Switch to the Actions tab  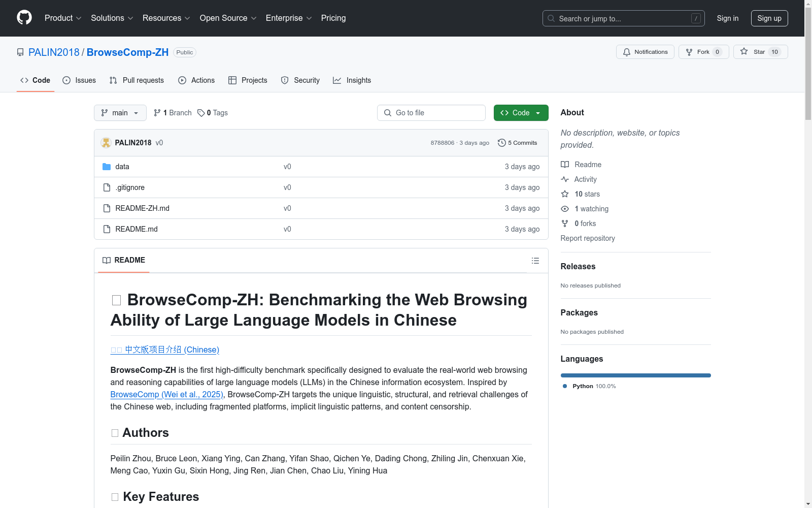(x=196, y=80)
